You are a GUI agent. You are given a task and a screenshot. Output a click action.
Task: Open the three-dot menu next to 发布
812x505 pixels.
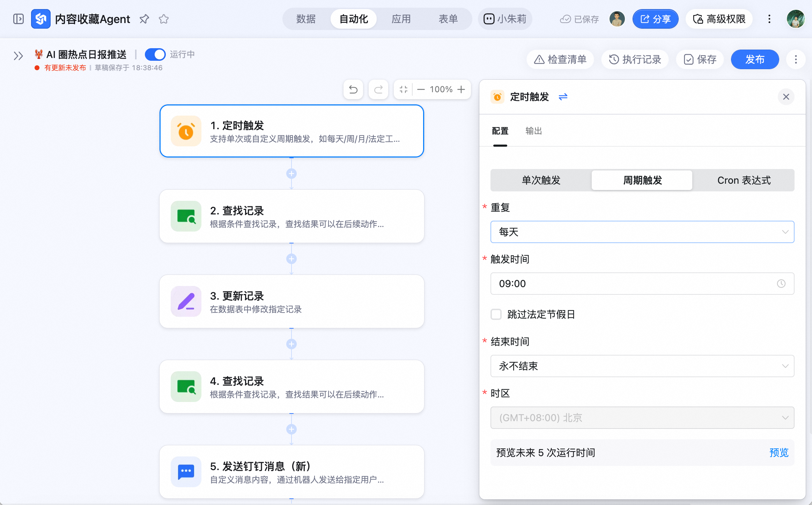[796, 59]
